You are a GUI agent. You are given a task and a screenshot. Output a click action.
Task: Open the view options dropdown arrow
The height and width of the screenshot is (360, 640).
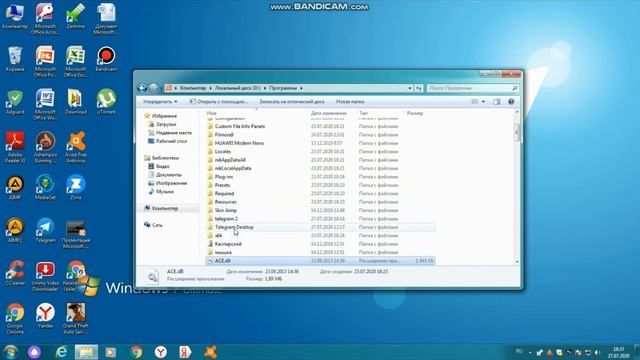[483, 102]
